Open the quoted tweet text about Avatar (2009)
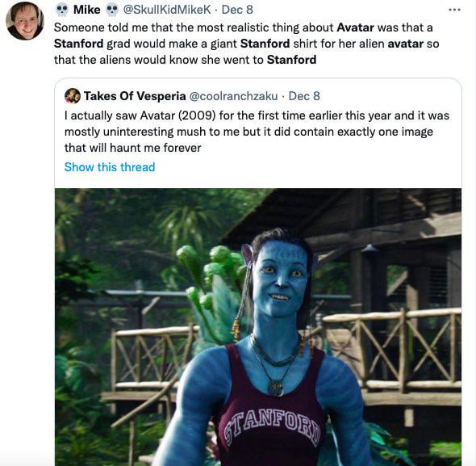 pos(257,132)
